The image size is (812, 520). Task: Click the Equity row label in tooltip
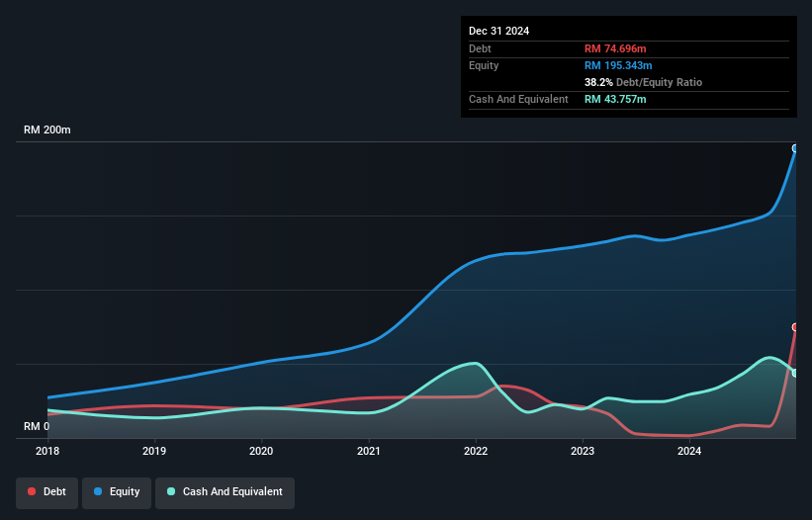[x=484, y=65]
